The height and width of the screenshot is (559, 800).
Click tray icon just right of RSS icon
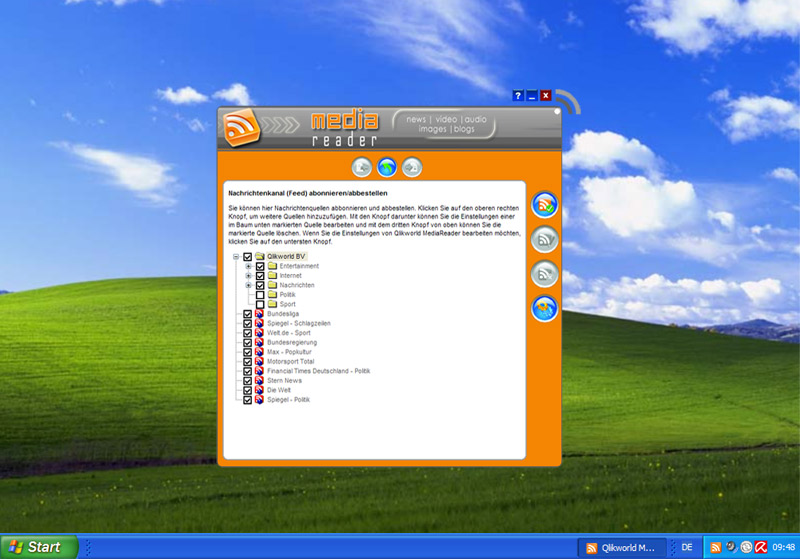click(x=731, y=547)
